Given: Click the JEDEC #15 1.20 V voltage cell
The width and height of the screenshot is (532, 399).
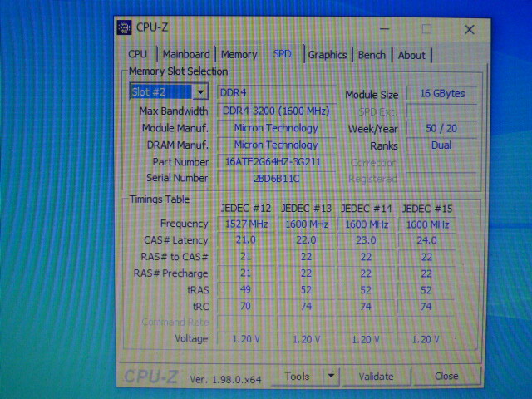Looking at the screenshot, I should pos(426,339).
